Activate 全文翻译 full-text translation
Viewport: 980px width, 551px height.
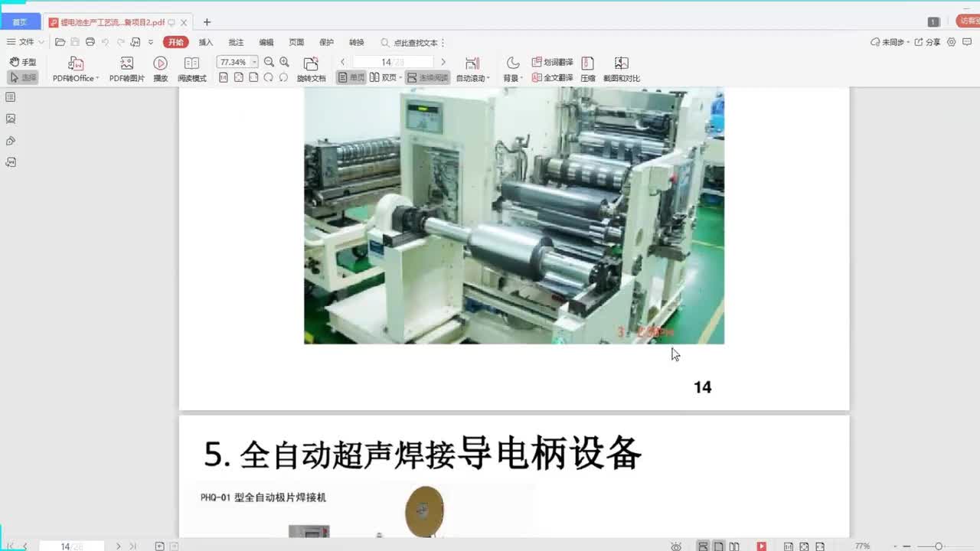[x=553, y=77]
